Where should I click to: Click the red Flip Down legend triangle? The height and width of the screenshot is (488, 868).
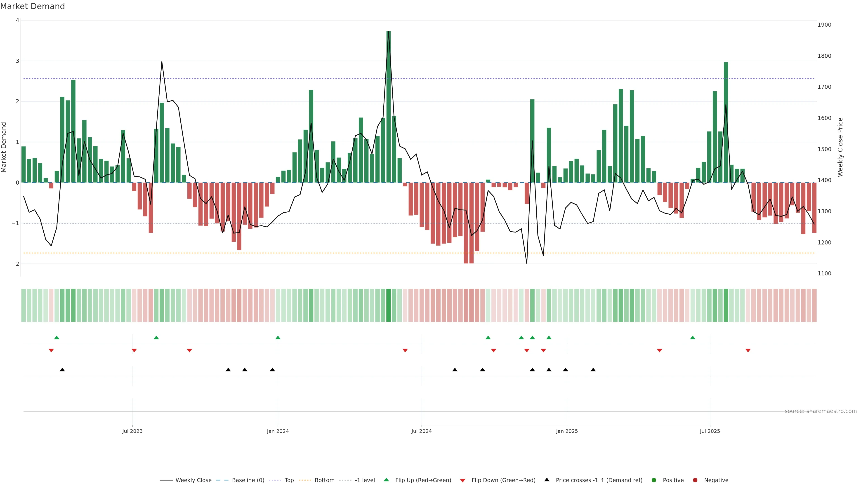coord(463,480)
